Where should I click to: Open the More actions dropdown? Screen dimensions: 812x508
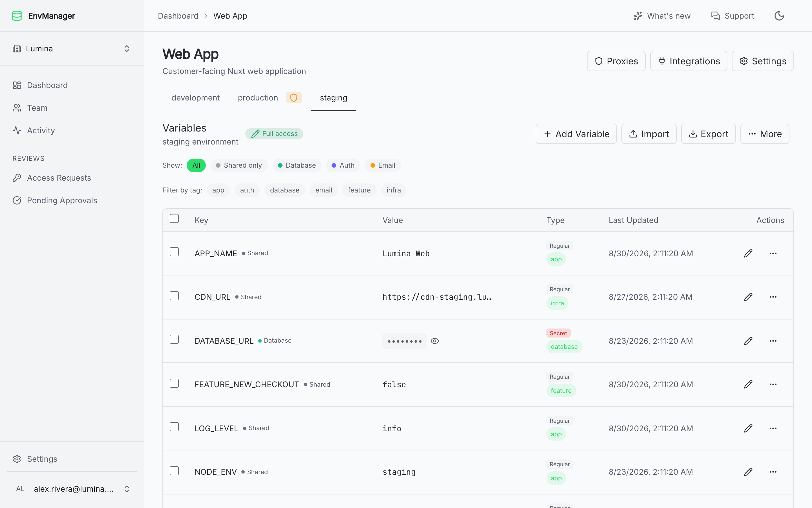(765, 134)
